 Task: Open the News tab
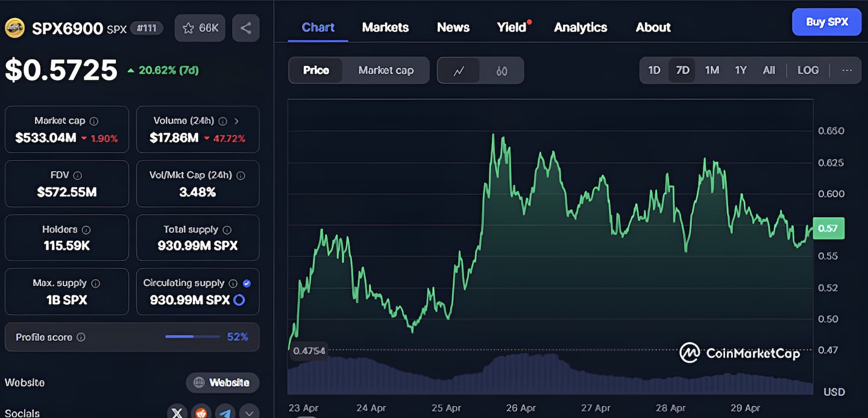point(453,27)
